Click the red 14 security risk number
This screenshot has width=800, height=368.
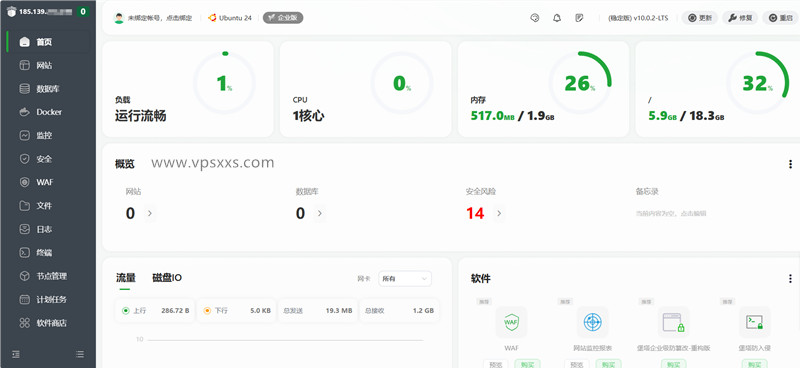tap(475, 213)
